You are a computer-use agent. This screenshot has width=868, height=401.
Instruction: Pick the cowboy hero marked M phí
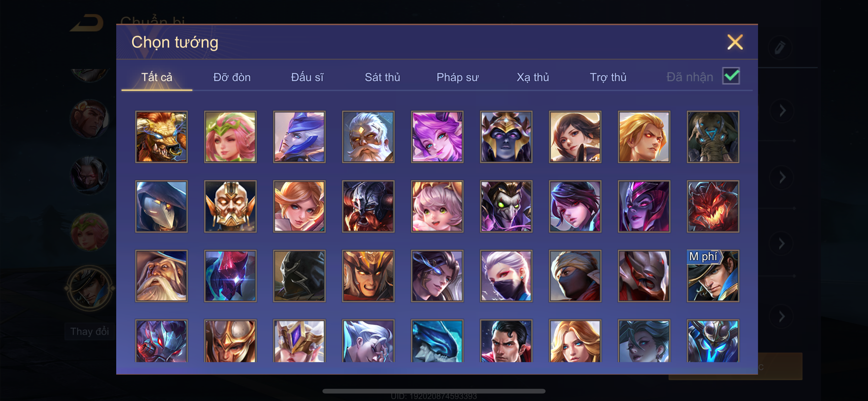(x=713, y=276)
